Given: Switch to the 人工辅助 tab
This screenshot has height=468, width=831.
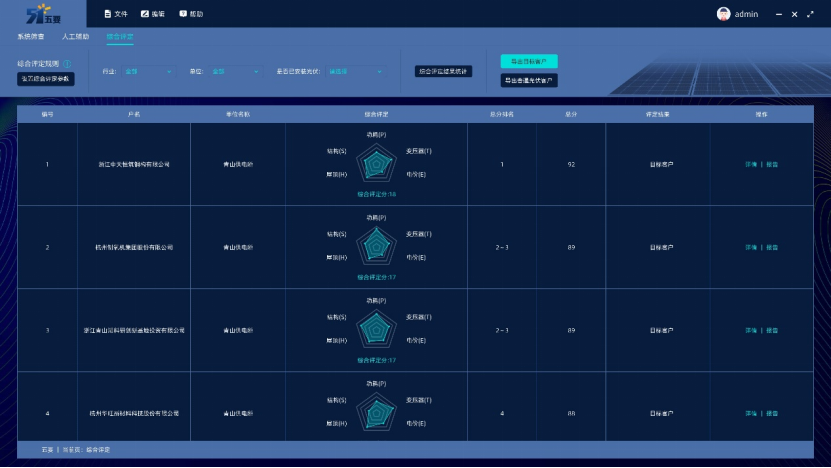Looking at the screenshot, I should (75, 37).
